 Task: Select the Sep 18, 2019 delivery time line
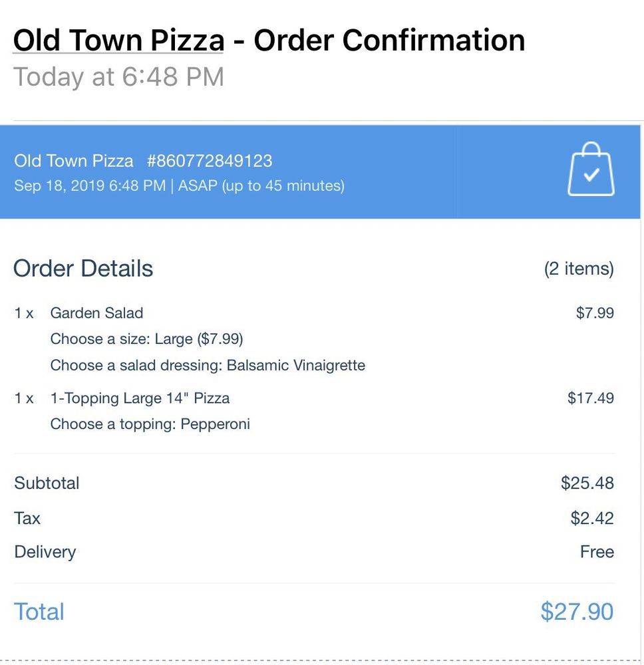(x=179, y=186)
